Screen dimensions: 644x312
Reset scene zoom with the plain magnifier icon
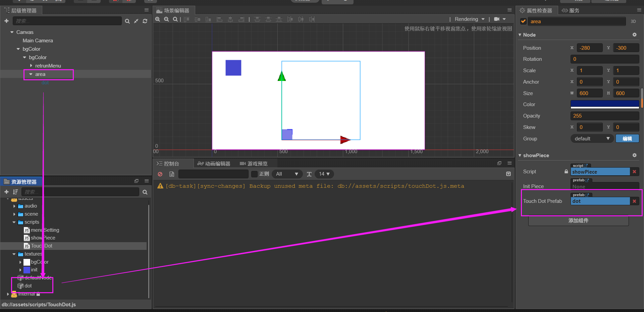point(175,19)
